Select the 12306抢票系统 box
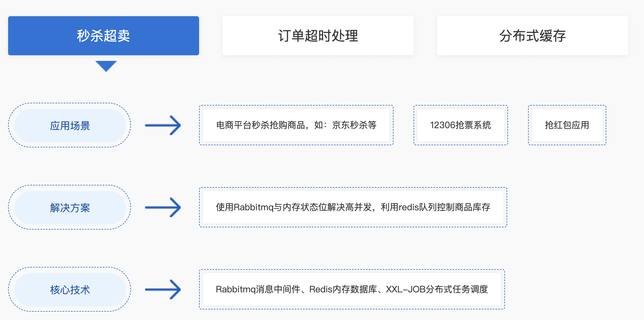Screen dimensions: 644x320 461,125
